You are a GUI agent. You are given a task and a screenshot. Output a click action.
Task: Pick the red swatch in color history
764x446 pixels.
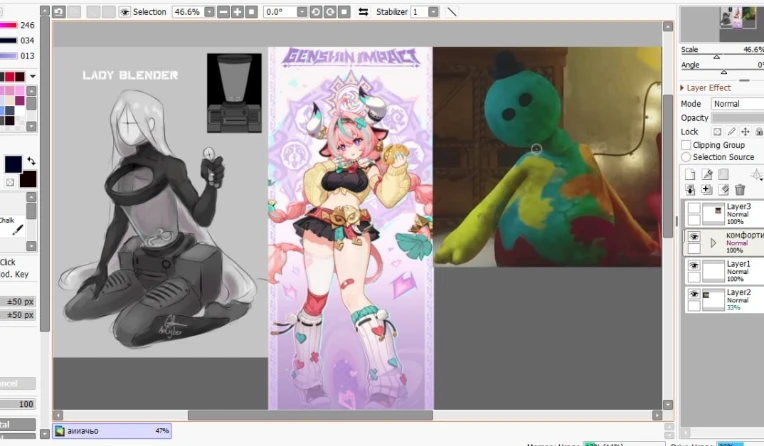[x=10, y=77]
